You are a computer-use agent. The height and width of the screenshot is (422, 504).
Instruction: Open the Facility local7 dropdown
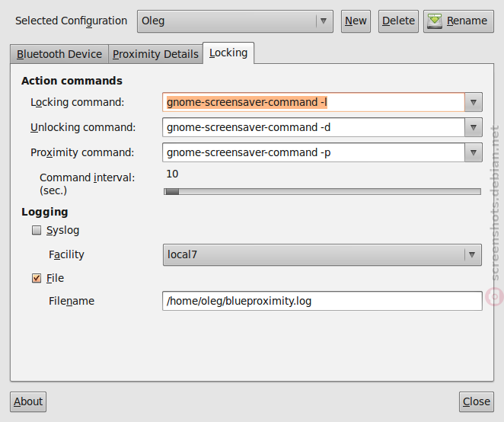coord(322,254)
